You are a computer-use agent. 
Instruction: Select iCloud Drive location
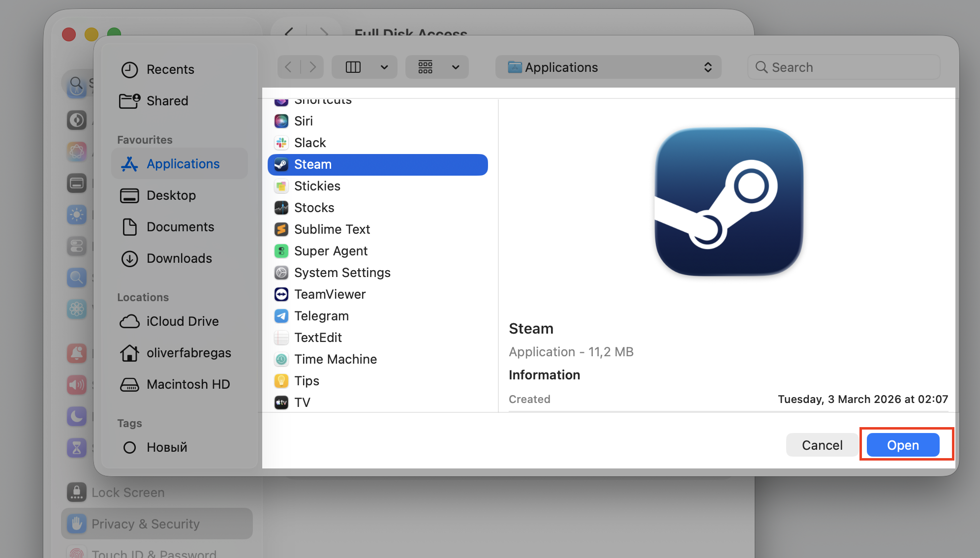(x=180, y=321)
